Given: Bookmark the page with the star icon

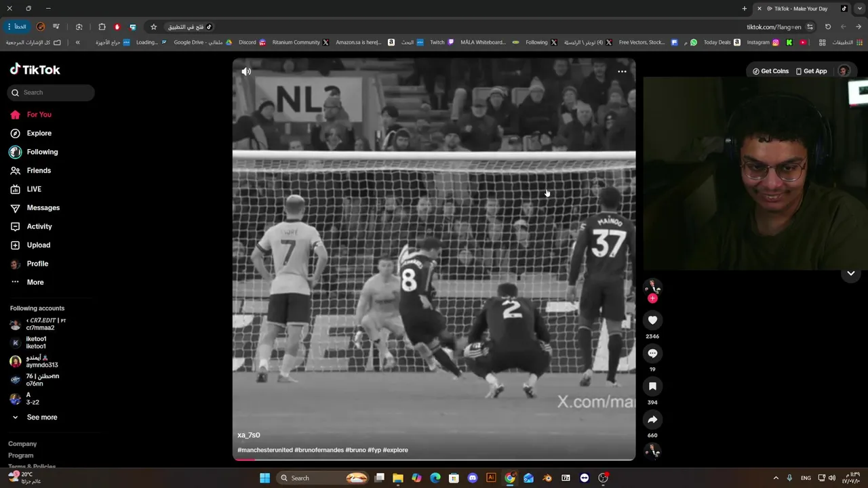Looking at the screenshot, I should [x=153, y=27].
